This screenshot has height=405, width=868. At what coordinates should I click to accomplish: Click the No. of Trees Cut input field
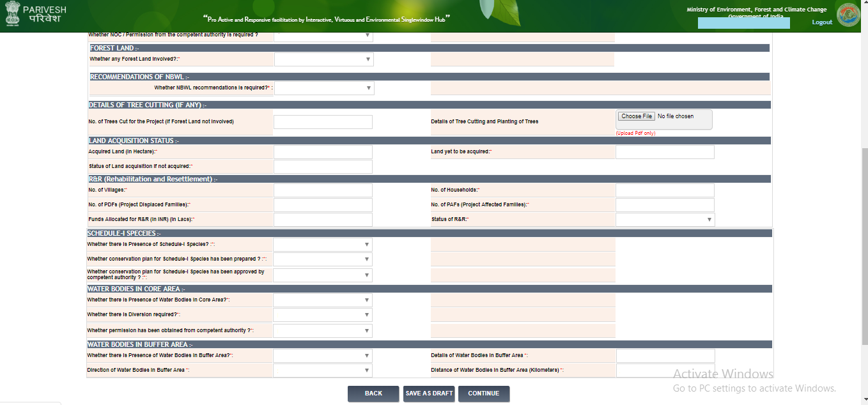pos(323,122)
